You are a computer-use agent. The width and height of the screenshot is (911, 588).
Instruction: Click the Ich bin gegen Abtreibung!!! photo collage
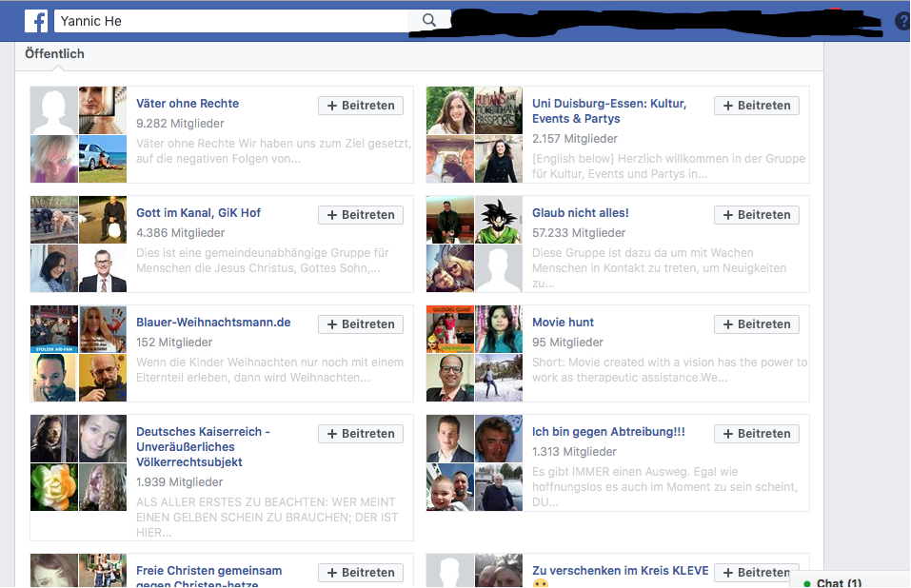coord(474,462)
